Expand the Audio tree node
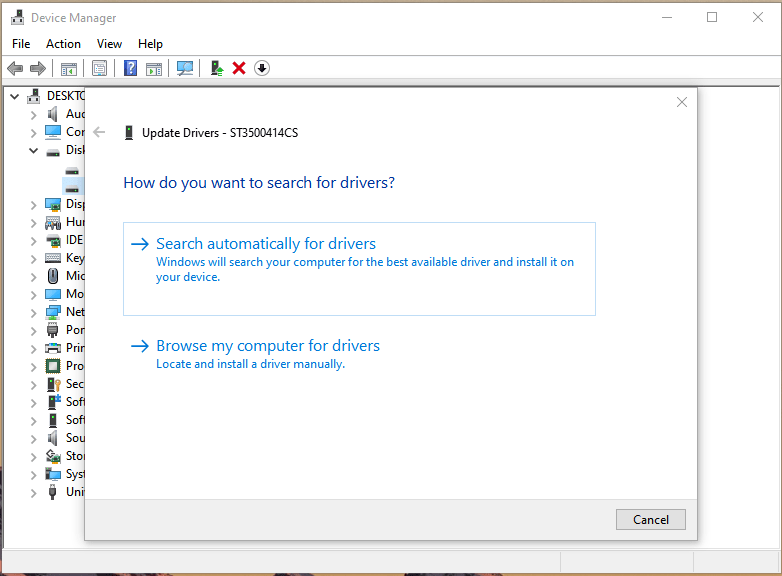 pyautogui.click(x=33, y=115)
